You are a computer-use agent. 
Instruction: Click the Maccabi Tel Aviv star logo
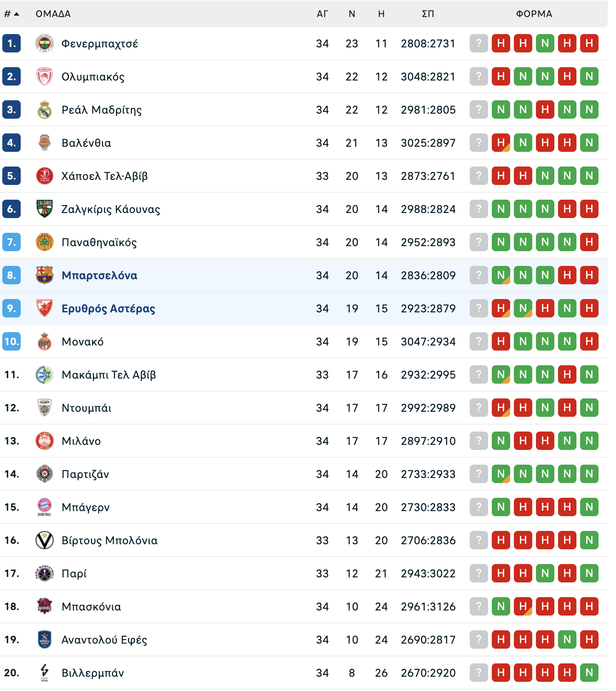click(x=45, y=374)
